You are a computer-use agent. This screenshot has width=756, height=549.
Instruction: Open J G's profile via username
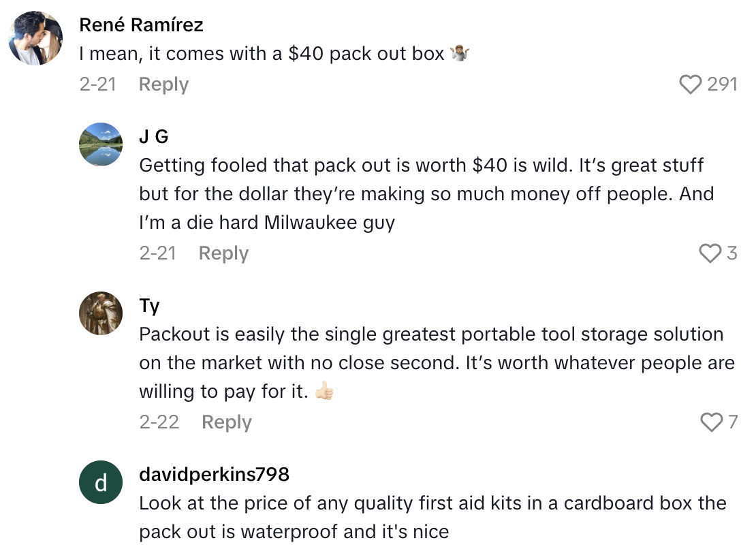[x=153, y=136]
